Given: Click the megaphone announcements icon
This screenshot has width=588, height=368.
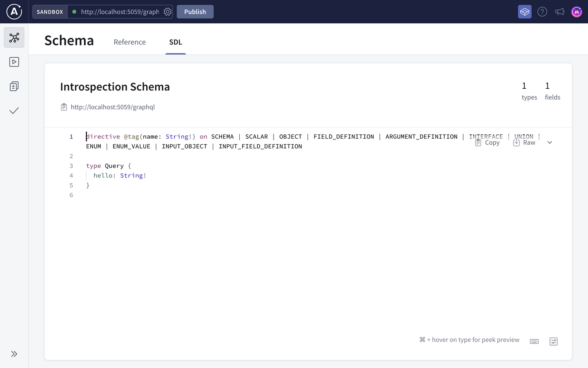Looking at the screenshot, I should (559, 12).
